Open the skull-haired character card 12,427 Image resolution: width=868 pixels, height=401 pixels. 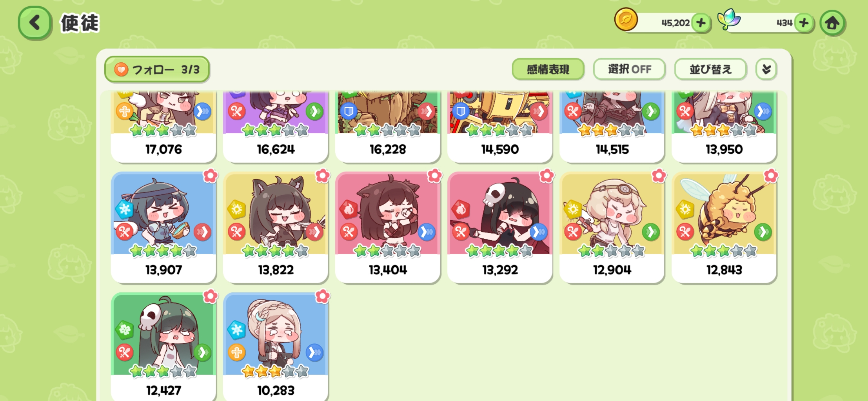(163, 347)
